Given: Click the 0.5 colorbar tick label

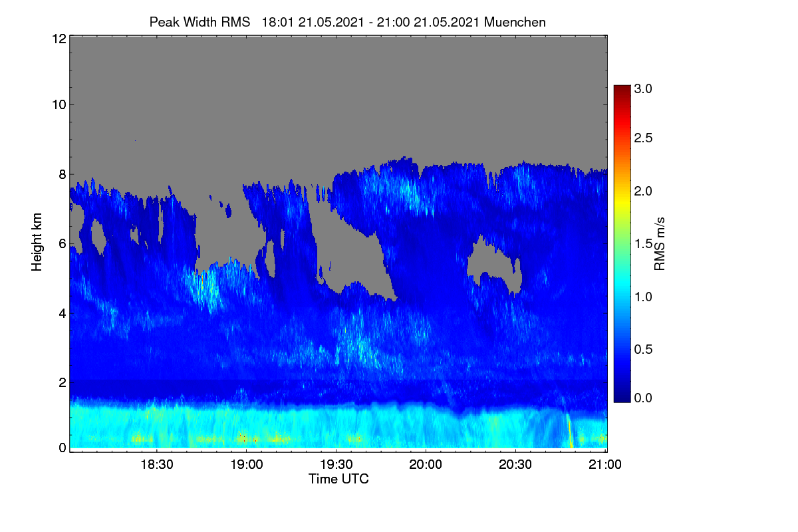Looking at the screenshot, I should click(x=643, y=349).
